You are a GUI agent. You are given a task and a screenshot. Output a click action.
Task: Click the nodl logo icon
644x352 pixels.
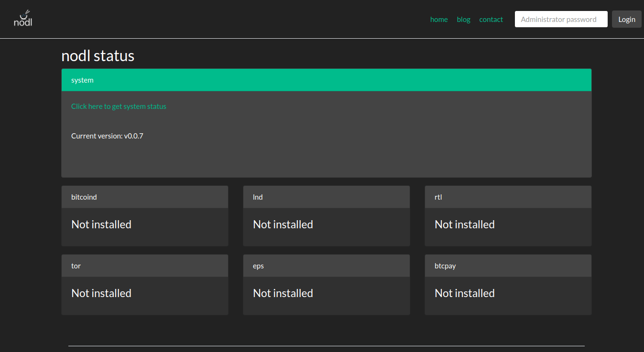tap(23, 18)
